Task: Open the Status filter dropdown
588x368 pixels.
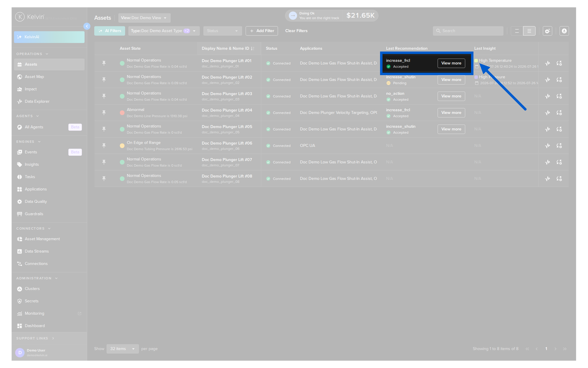Action: coord(222,31)
